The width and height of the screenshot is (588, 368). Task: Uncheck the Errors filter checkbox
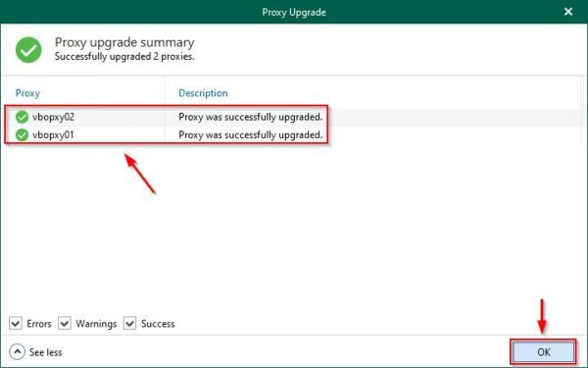(16, 323)
